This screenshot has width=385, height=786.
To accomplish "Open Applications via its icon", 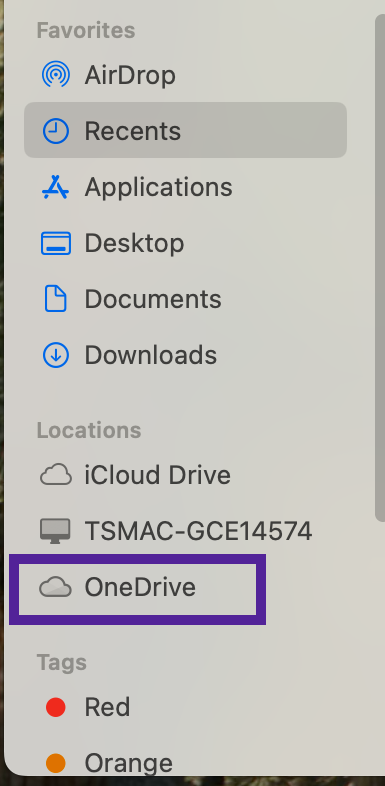I will click(x=55, y=187).
